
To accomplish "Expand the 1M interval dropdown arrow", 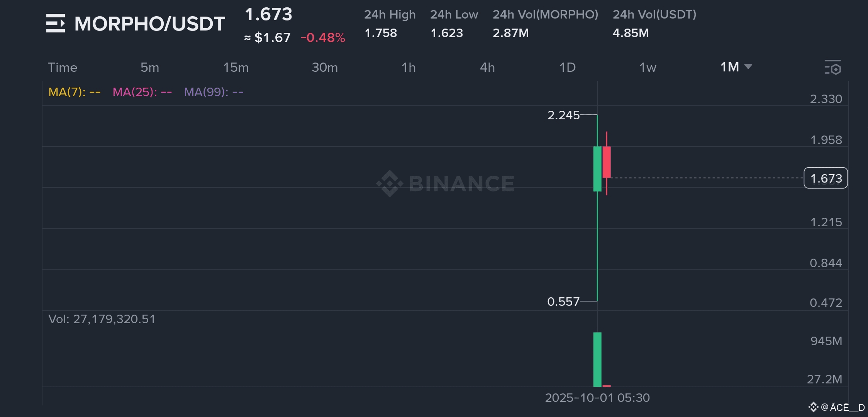I will 748,67.
